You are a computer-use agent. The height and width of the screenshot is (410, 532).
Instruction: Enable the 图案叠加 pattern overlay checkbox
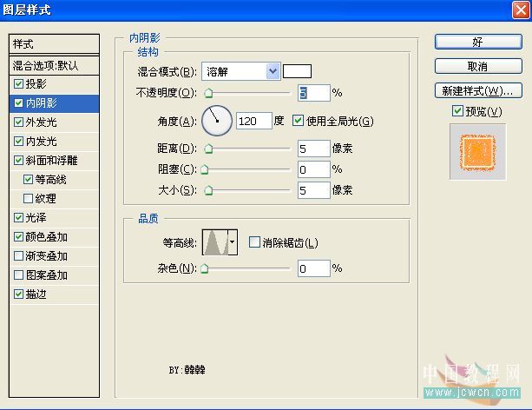pyautogui.click(x=18, y=274)
